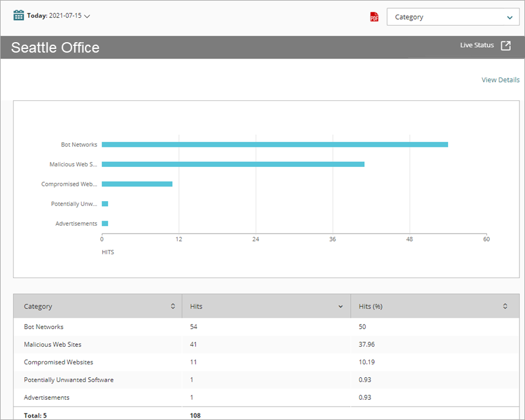Open the Category report type dropdown
The height and width of the screenshot is (420, 525).
[452, 17]
